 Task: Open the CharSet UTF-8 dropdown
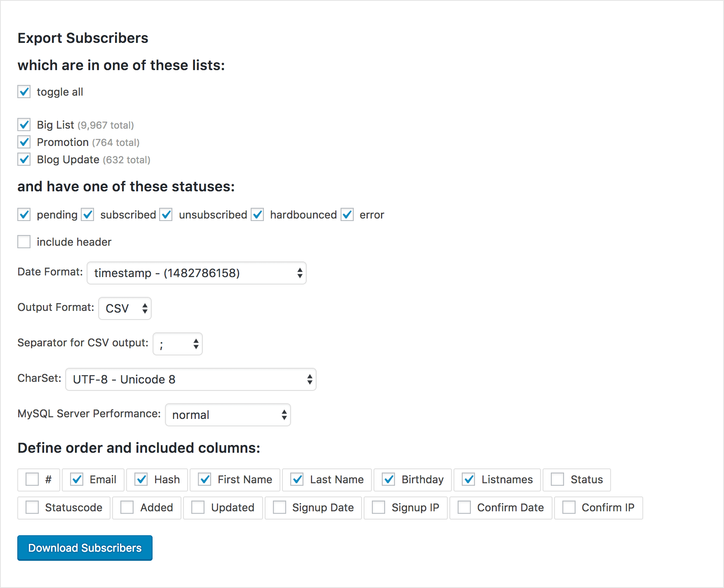point(191,379)
